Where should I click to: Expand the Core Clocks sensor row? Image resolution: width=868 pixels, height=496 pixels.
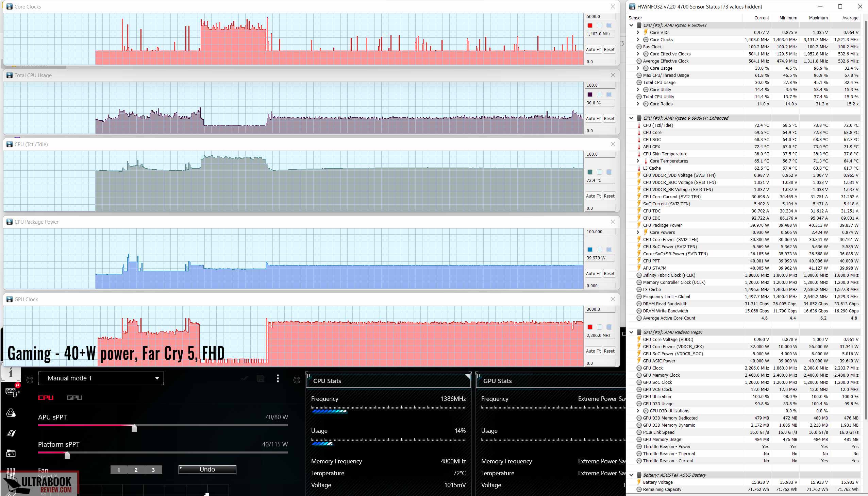click(x=638, y=39)
